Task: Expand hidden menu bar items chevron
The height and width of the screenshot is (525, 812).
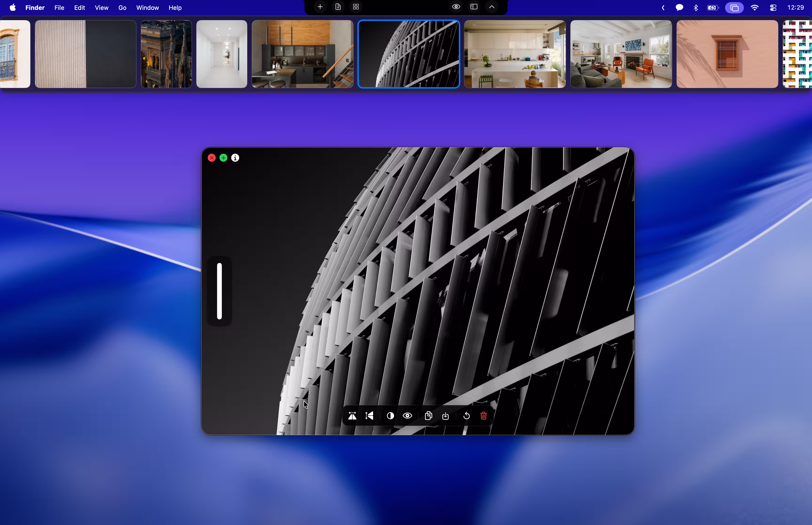Action: 663,8
